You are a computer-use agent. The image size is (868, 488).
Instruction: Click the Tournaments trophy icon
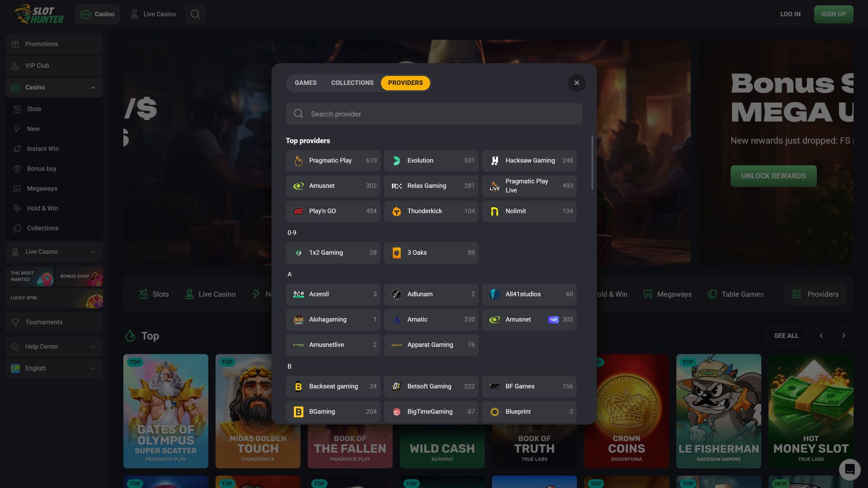[15, 322]
